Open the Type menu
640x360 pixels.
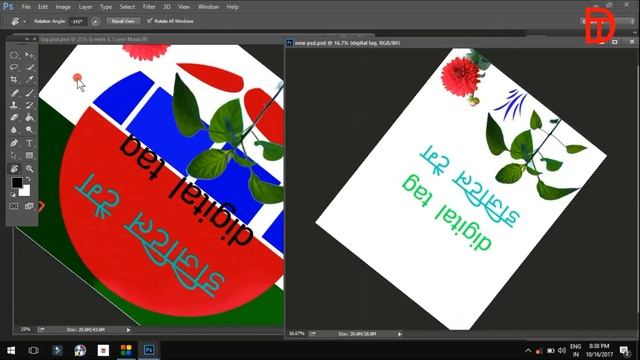click(106, 7)
